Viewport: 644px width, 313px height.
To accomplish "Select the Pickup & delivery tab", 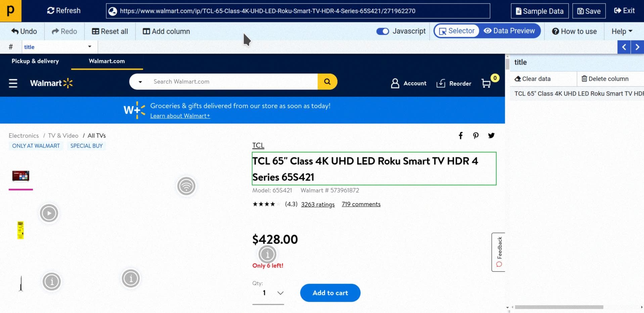I will (x=35, y=61).
